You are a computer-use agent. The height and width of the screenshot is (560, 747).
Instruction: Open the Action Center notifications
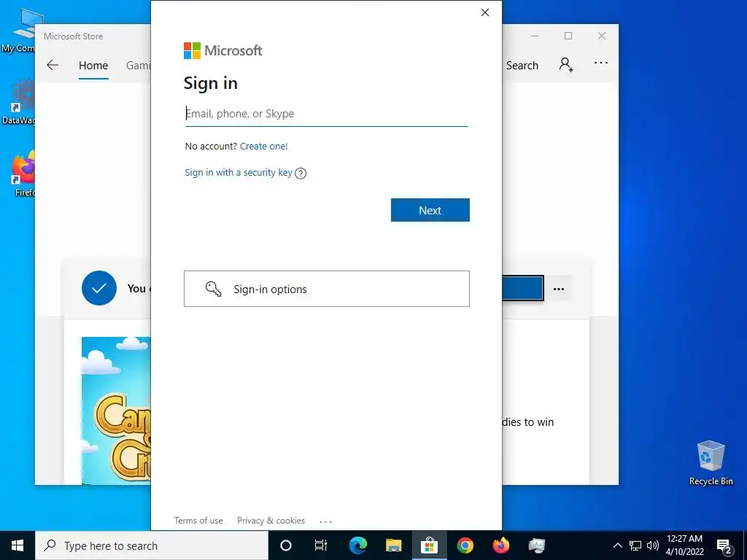click(724, 546)
